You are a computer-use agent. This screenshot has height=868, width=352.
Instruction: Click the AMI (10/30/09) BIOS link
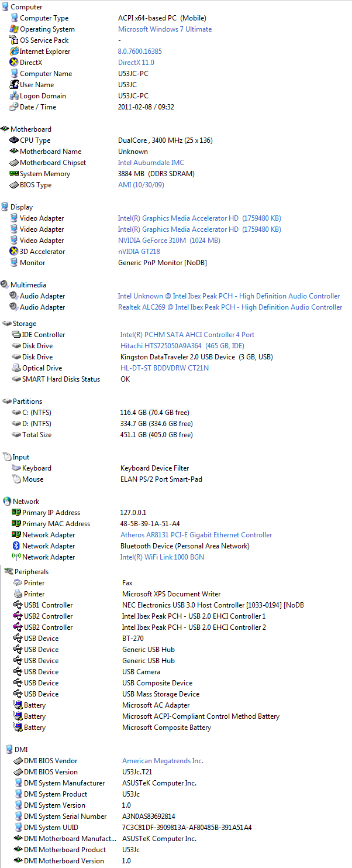[141, 185]
